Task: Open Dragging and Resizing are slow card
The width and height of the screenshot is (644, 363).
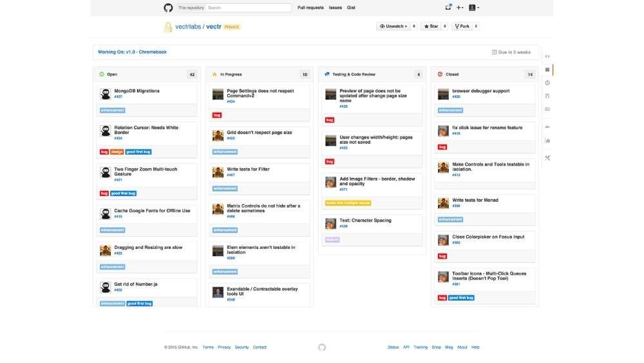Action: (148, 248)
